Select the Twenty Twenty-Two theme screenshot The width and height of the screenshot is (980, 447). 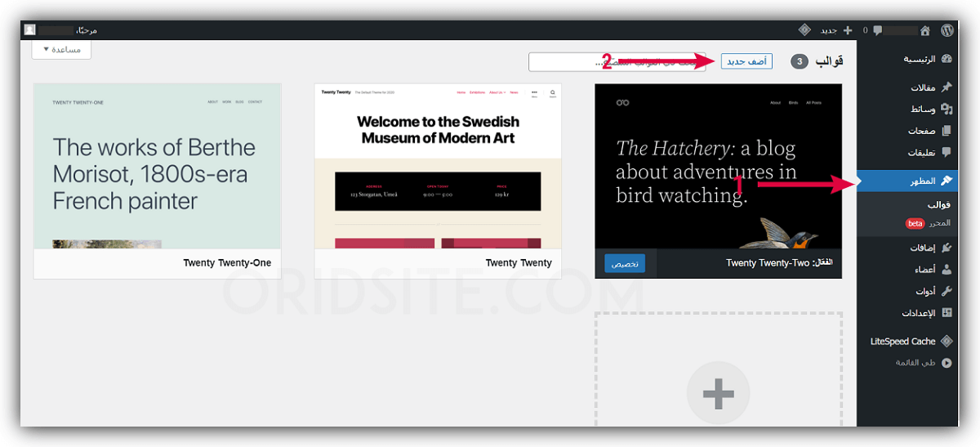pyautogui.click(x=718, y=167)
